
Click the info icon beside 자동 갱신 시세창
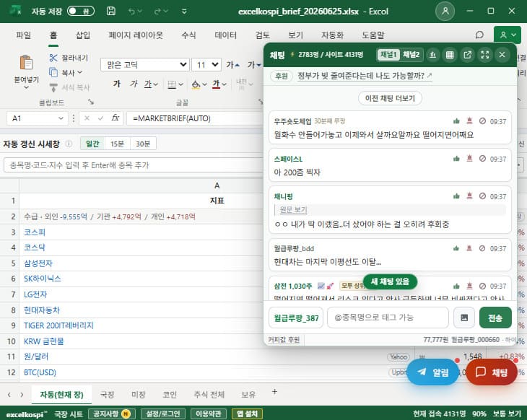[69, 144]
